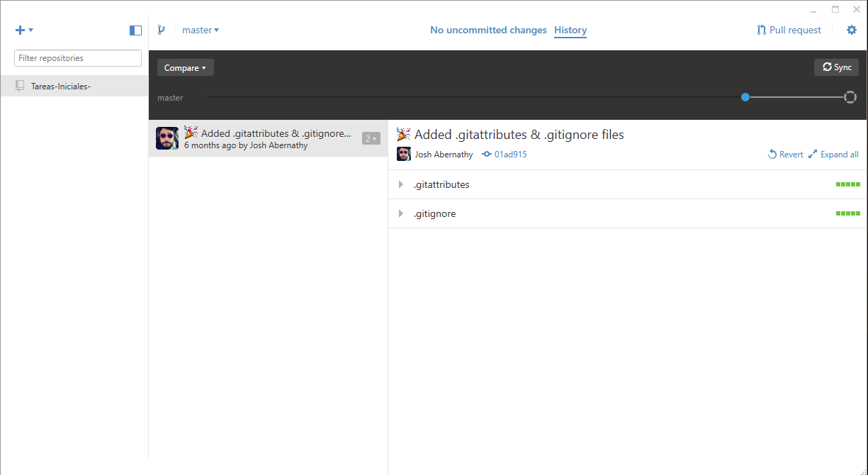Viewport: 868px width, 475px height.
Task: Open the add repository plus menu
Action: [24, 30]
